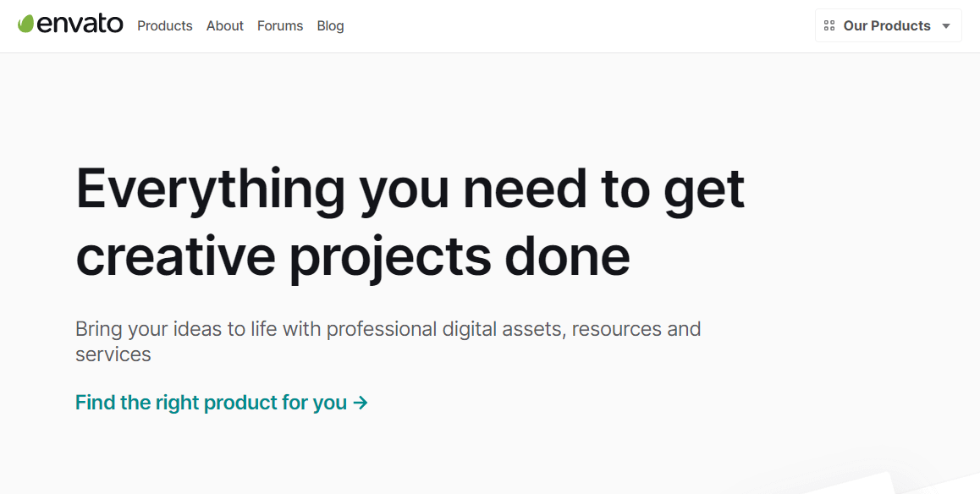980x494 pixels.
Task: Click the heading line 'creative projects done'
Action: point(353,255)
